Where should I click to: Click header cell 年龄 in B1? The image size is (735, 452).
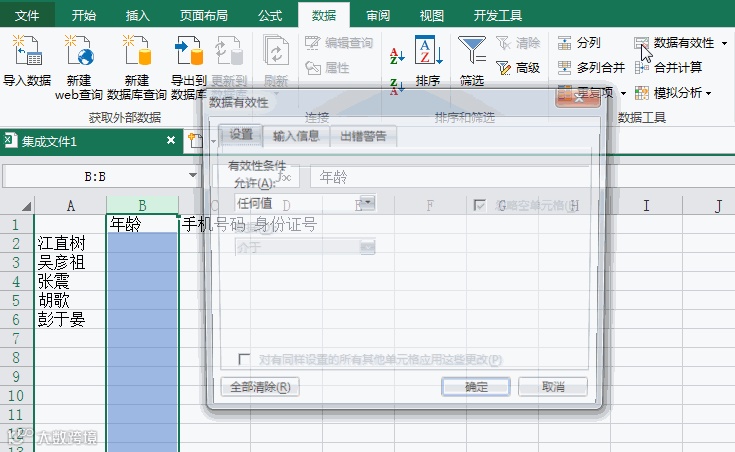[x=142, y=224]
